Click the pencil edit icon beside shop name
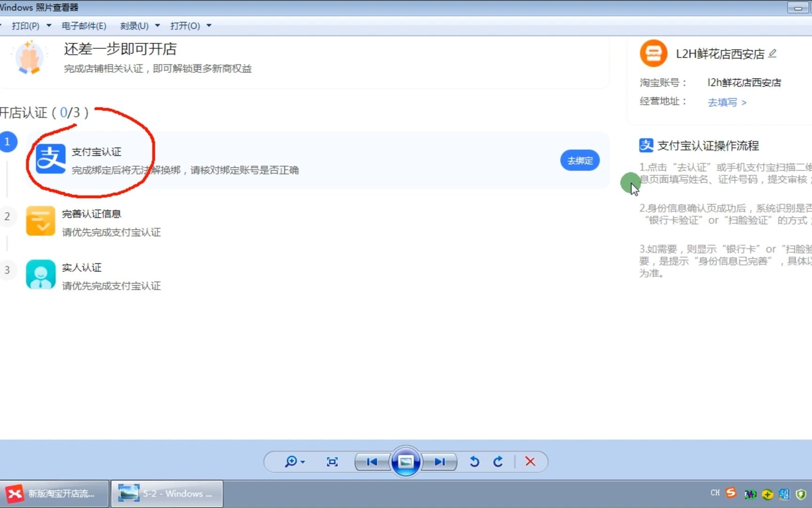 [773, 54]
